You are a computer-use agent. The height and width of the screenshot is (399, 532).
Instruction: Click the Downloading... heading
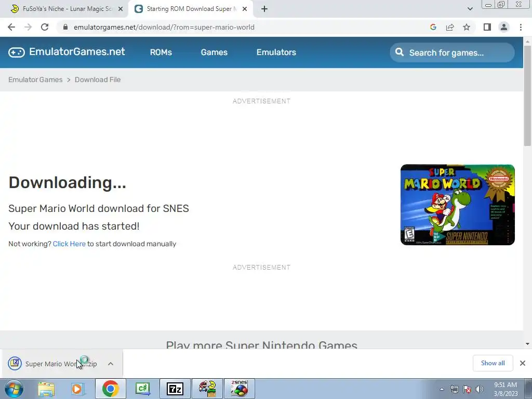(67, 182)
